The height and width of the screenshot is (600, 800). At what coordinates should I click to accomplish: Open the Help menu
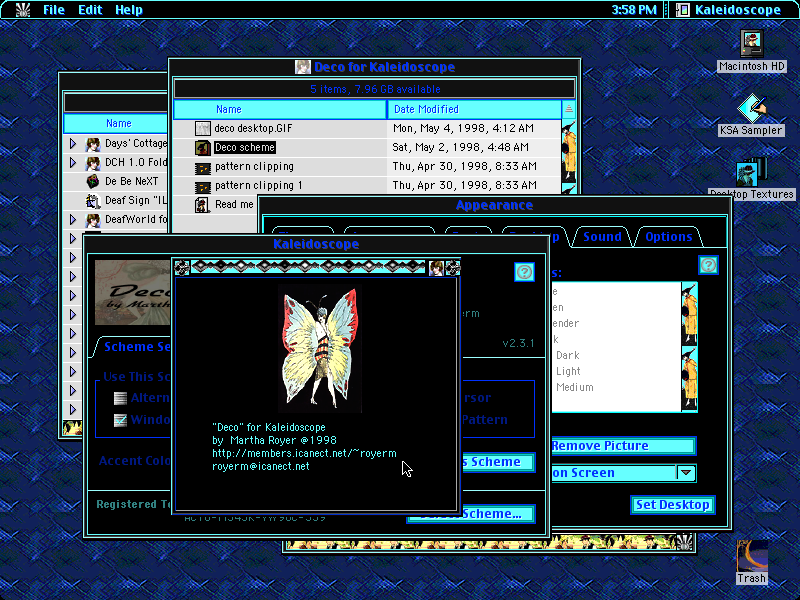pyautogui.click(x=129, y=10)
